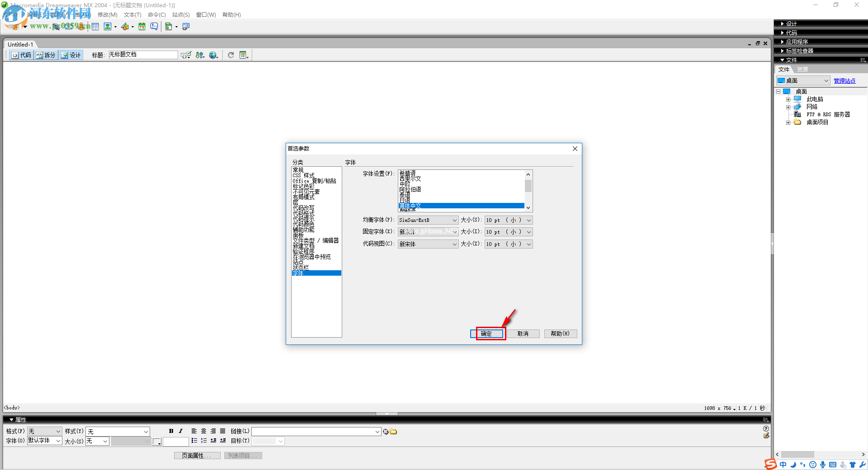Toggle bold formatting in the properties panel
868x470 pixels.
[171, 431]
